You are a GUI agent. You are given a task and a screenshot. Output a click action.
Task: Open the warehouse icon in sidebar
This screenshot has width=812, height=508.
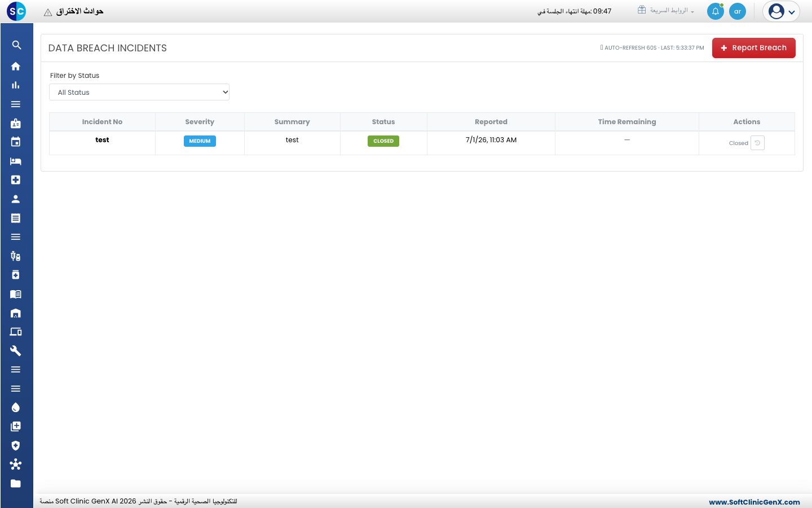pyautogui.click(x=16, y=313)
